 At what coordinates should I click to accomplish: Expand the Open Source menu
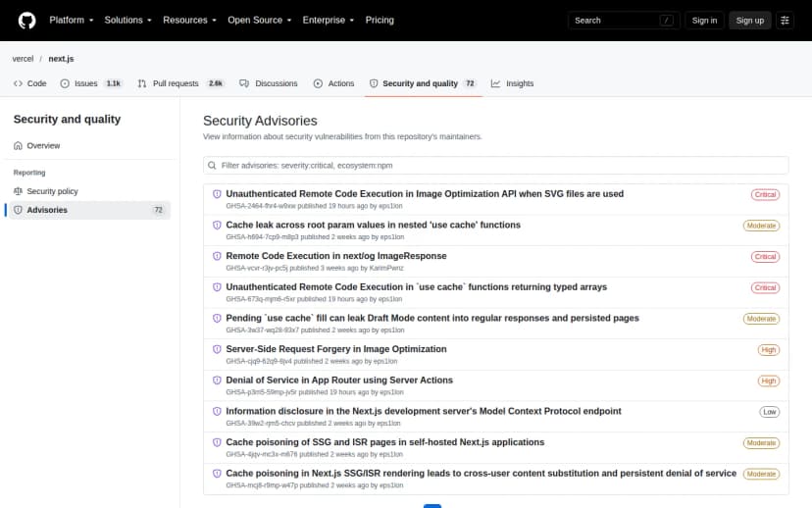(260, 21)
